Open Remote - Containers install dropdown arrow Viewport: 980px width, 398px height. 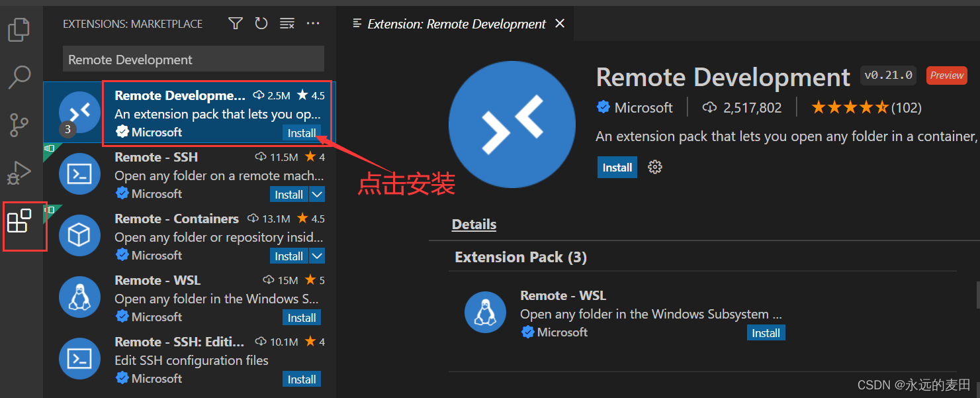click(317, 256)
